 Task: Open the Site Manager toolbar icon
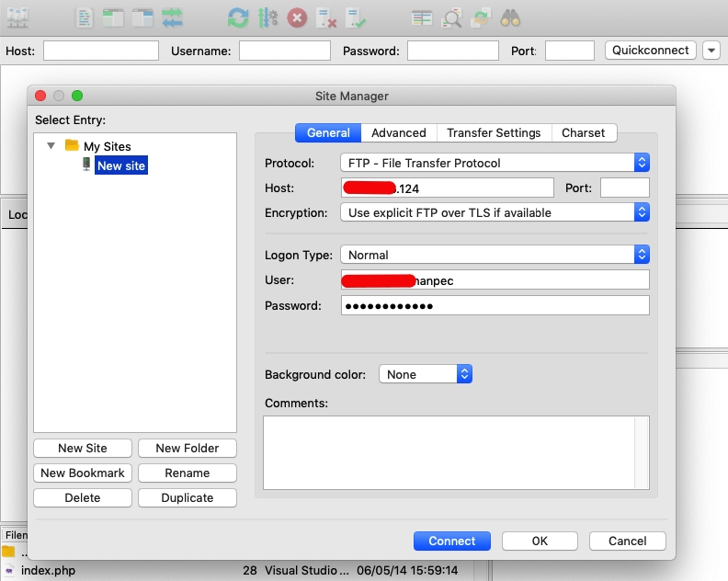[17, 17]
